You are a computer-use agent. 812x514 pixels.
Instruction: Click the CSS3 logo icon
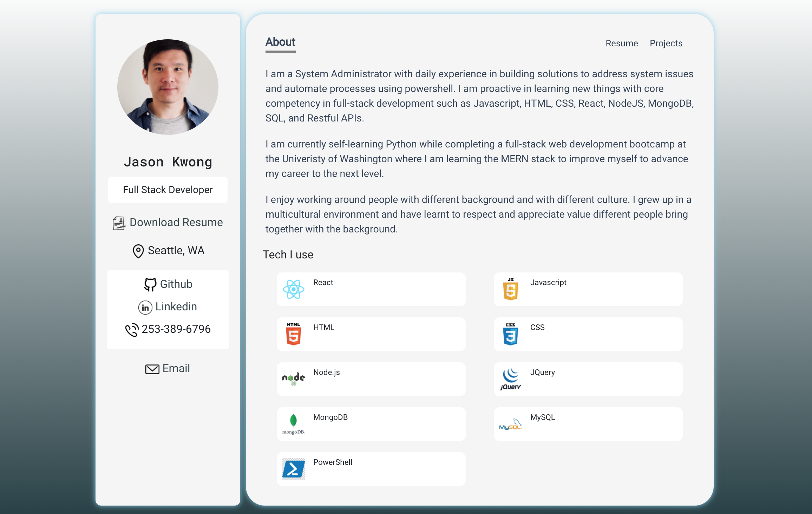[510, 334]
